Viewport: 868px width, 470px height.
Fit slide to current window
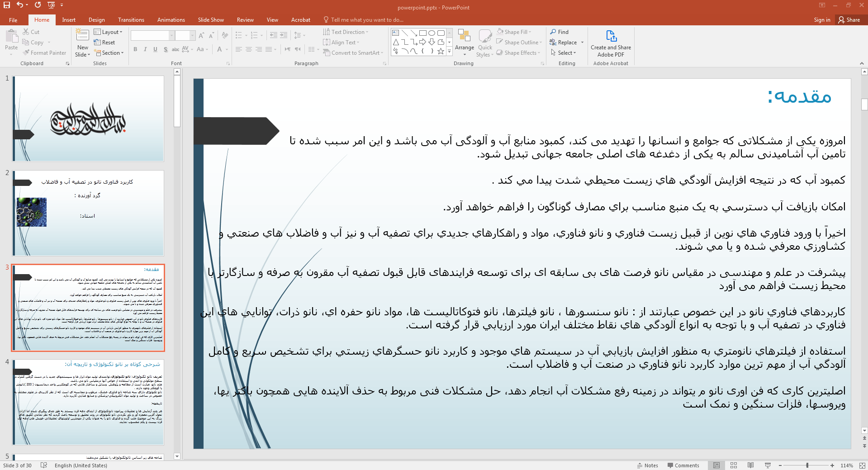863,465
